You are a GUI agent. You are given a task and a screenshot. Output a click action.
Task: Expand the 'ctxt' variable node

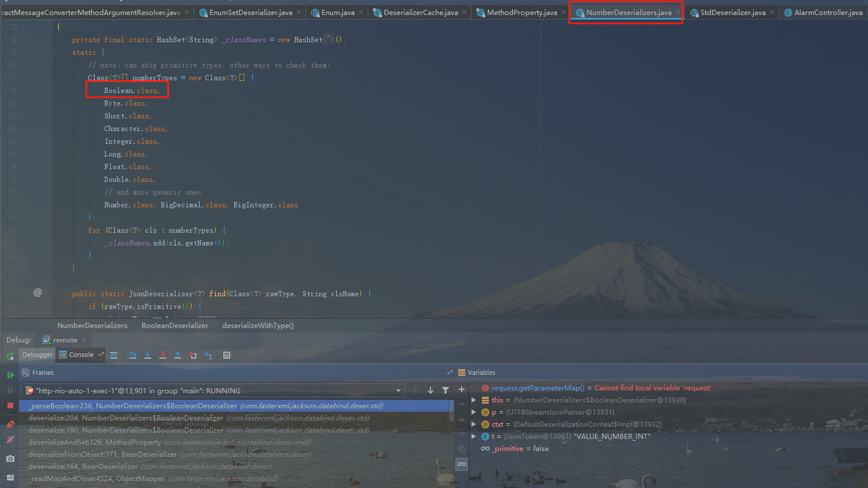(474, 424)
